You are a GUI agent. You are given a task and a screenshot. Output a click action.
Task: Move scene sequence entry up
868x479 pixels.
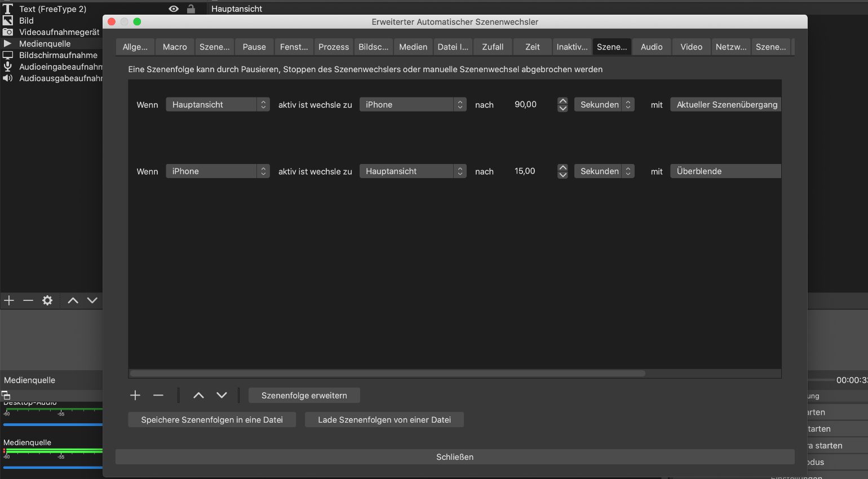[198, 396]
